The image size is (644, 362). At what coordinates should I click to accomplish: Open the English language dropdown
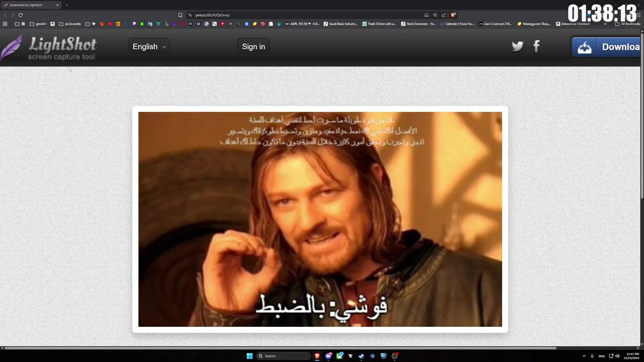(149, 47)
